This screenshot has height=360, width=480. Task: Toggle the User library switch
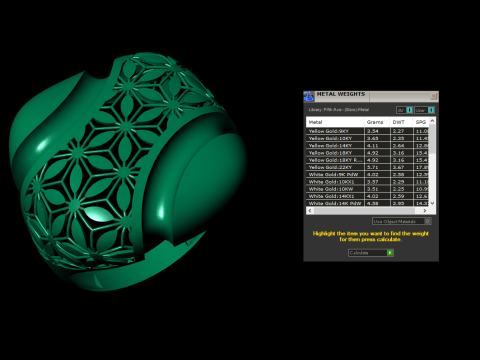click(x=424, y=110)
